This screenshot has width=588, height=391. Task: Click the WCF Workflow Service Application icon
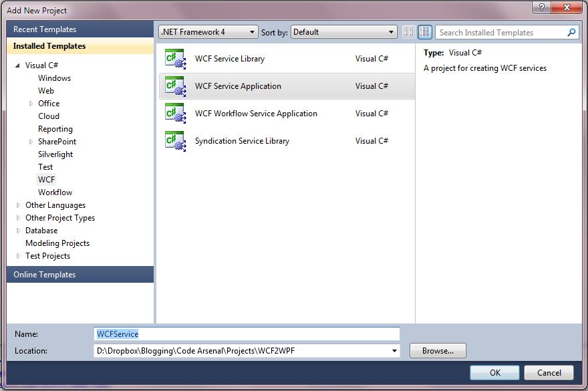coord(176,114)
